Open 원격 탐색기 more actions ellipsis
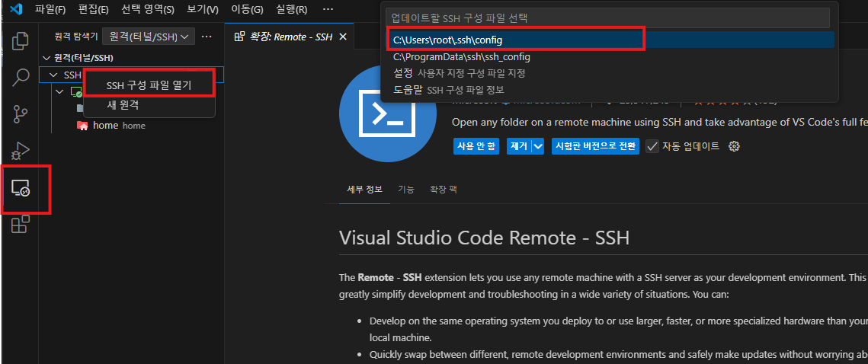Viewport: 868px width, 364px height. pos(207,37)
